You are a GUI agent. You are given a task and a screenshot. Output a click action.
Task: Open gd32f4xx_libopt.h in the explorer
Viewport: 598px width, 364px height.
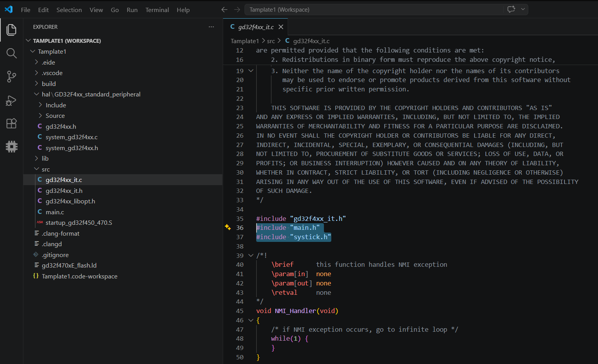pyautogui.click(x=70, y=201)
